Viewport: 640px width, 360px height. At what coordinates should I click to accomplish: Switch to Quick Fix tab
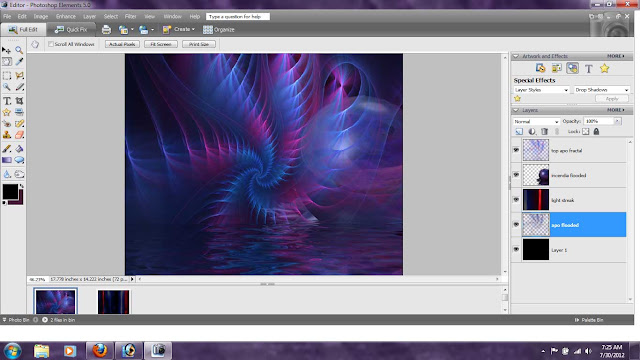(71, 29)
